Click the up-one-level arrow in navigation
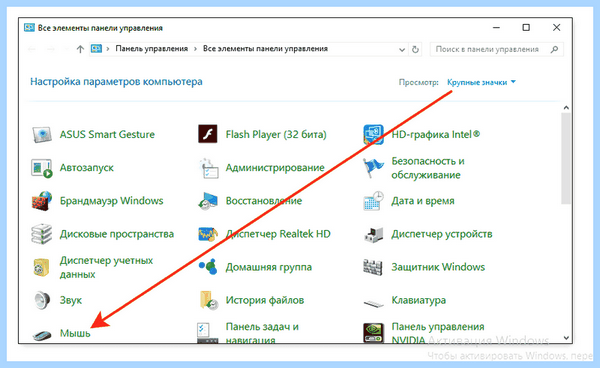Screen dimensions: 600x368 pos(80,49)
